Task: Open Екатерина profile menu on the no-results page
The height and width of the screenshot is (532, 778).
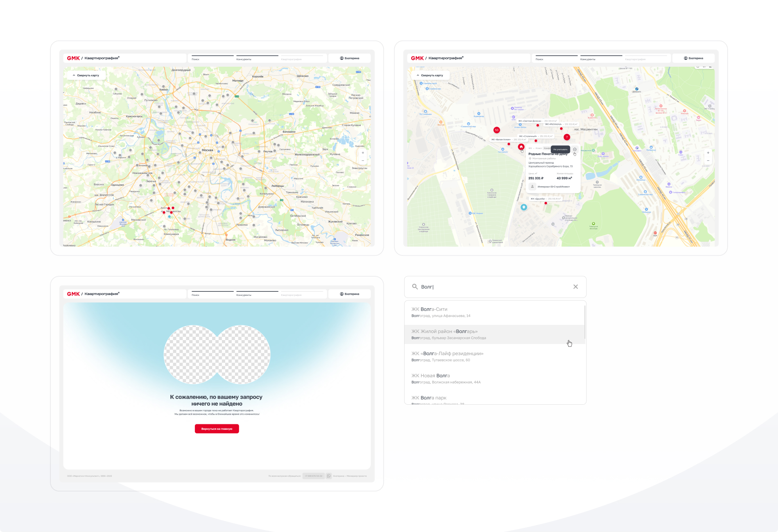Action: point(349,294)
